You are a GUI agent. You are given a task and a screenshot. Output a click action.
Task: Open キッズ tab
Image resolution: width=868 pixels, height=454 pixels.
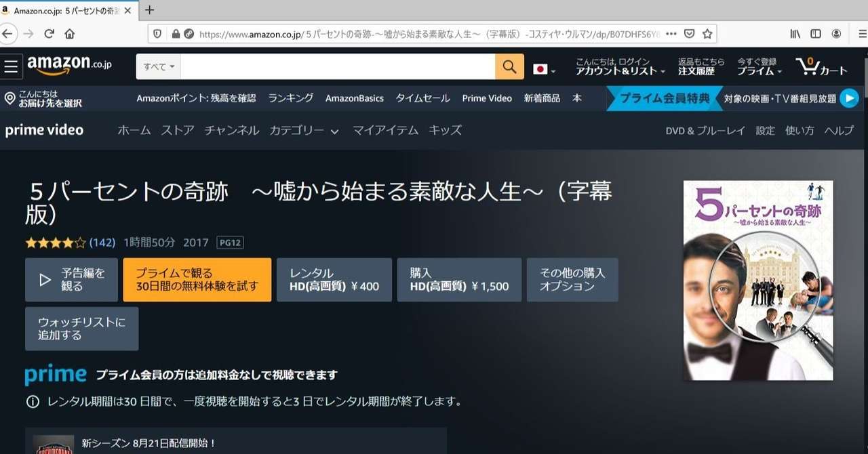(445, 131)
